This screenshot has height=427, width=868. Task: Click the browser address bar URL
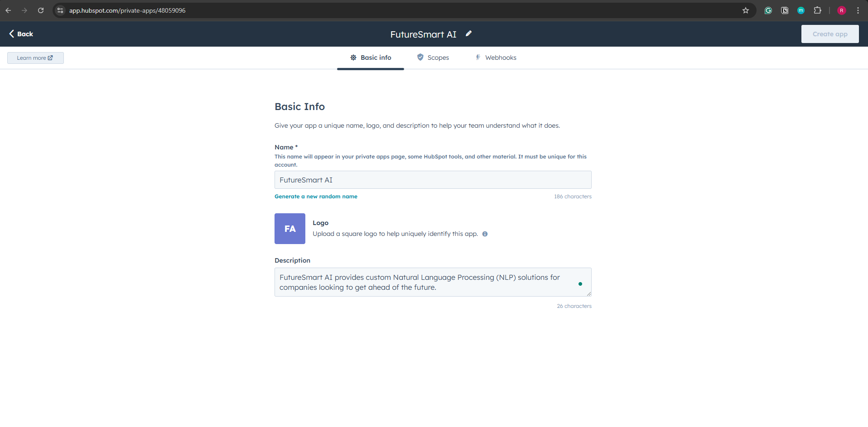coord(127,10)
